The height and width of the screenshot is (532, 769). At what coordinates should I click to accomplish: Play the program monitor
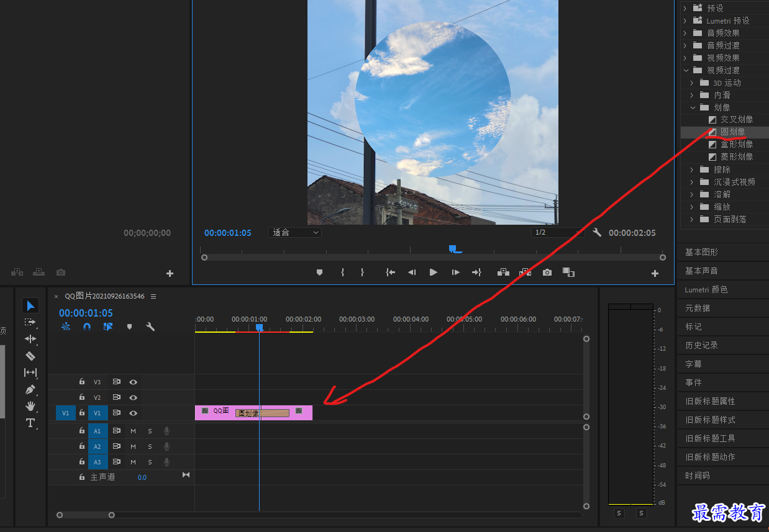tap(434, 273)
